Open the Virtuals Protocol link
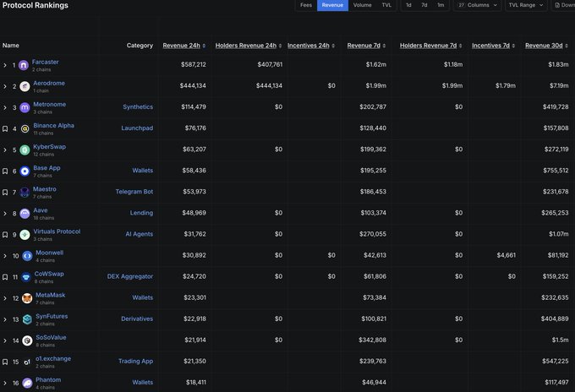This screenshot has height=392, width=575. (57, 231)
